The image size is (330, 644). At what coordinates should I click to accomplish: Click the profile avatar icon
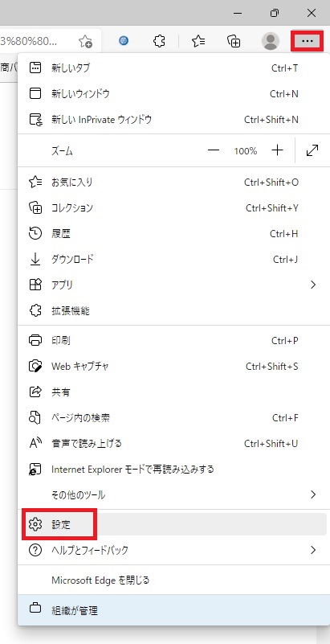point(270,41)
